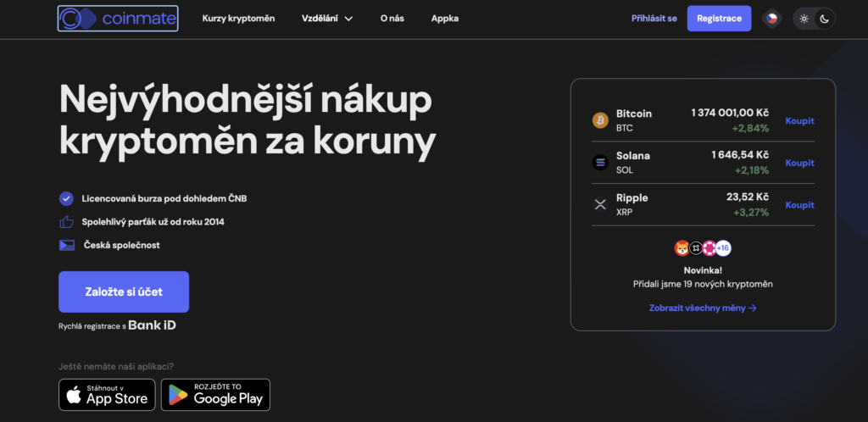Click the thumbs-up icon
The image size is (868, 422).
66,222
